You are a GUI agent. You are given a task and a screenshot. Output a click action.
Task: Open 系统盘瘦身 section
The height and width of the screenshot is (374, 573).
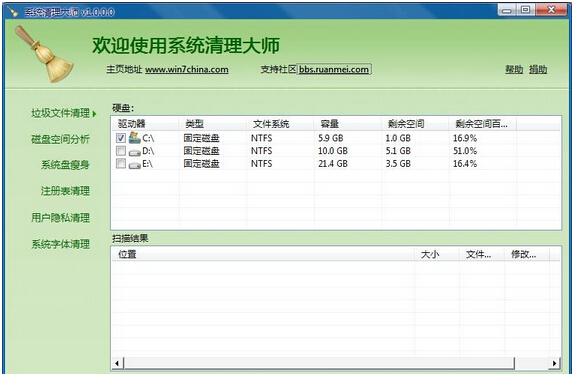(65, 165)
